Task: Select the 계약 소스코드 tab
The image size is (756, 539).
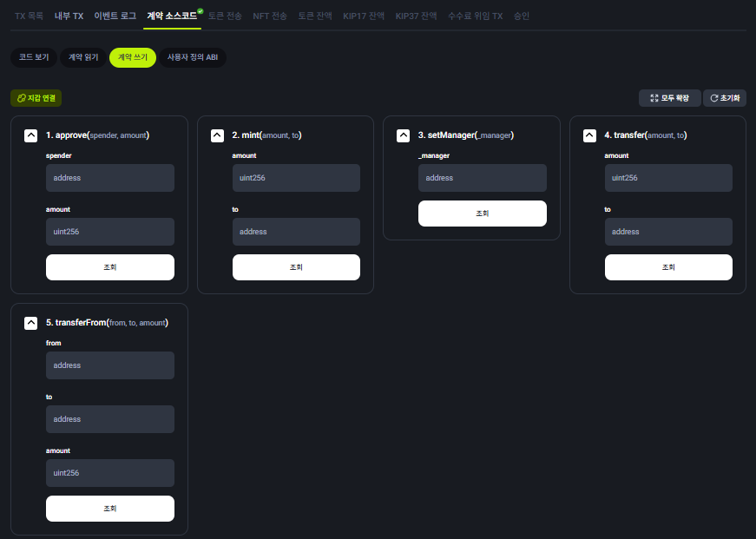Action: [x=172, y=16]
